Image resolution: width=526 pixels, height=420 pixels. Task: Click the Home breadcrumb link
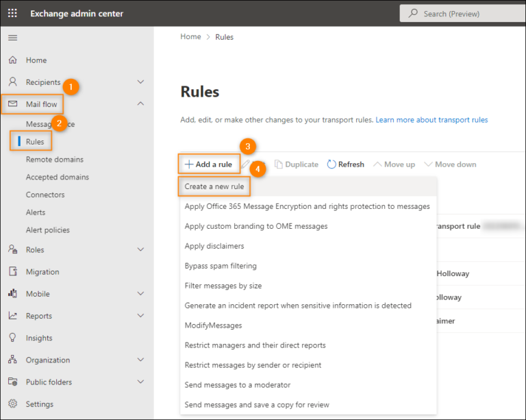click(x=190, y=37)
